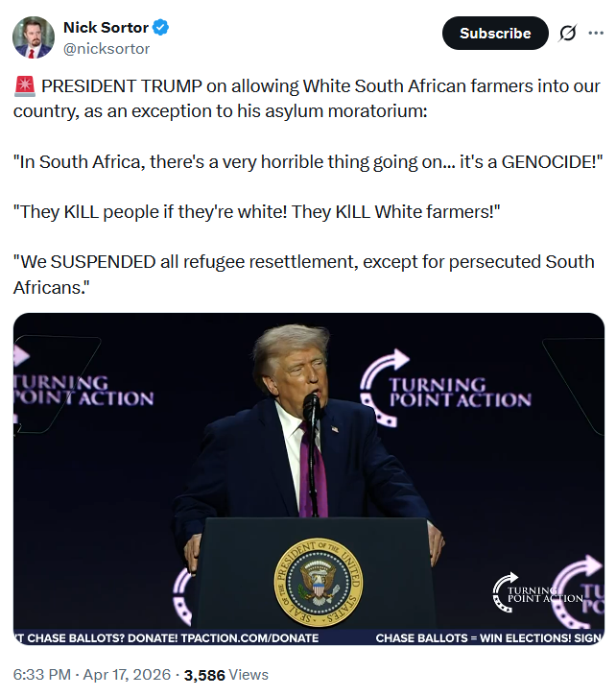616x696 pixels.
Task: Click the Turning Point Action watermark logo
Action: [x=537, y=592]
